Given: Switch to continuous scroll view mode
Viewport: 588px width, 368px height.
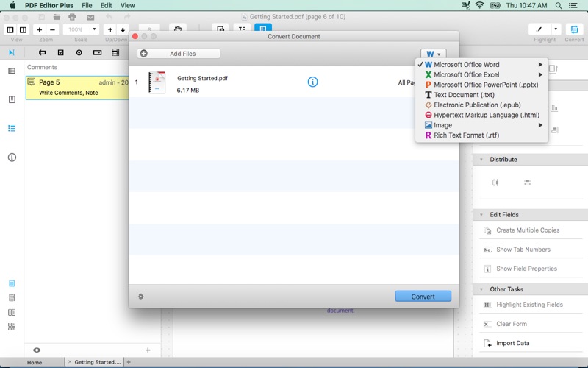Looking at the screenshot, I should tap(12, 298).
